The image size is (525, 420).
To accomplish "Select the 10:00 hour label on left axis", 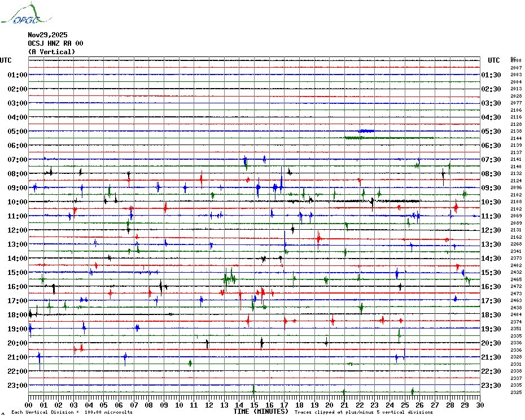I will 17,202.
